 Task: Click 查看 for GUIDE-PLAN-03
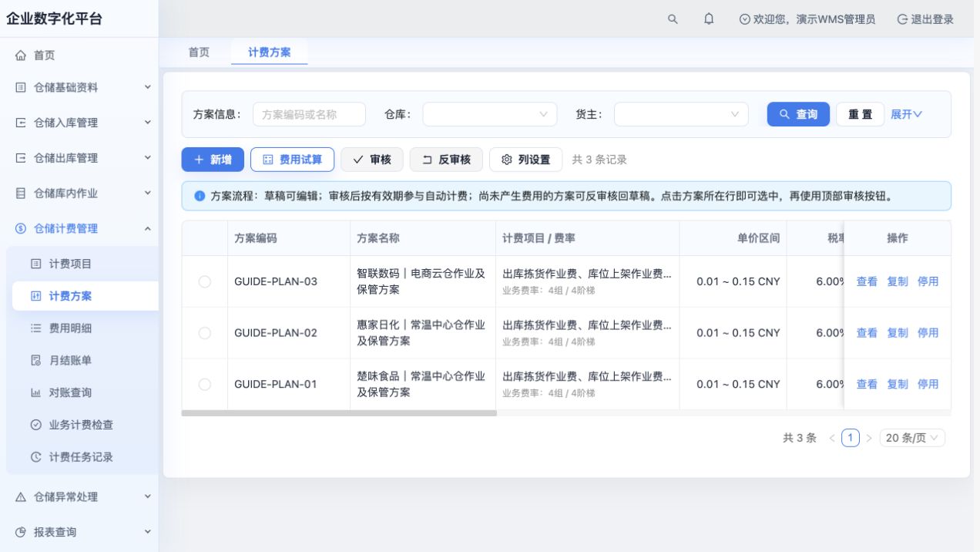(867, 281)
